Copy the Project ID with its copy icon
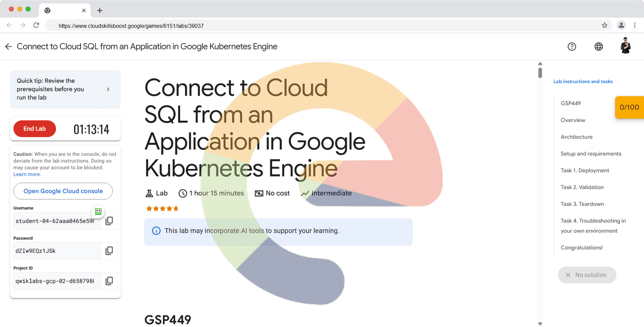The height and width of the screenshot is (327, 644). coord(109,281)
